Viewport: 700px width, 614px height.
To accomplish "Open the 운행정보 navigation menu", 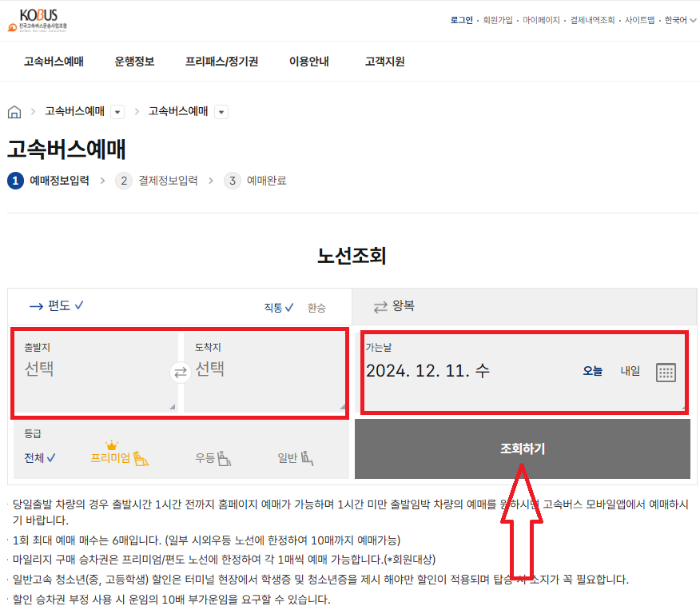I will pyautogui.click(x=134, y=60).
